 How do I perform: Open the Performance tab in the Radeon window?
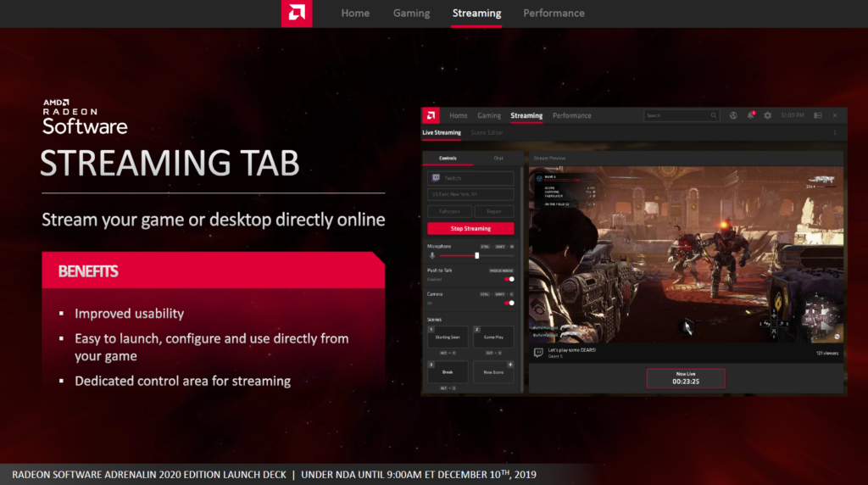572,115
